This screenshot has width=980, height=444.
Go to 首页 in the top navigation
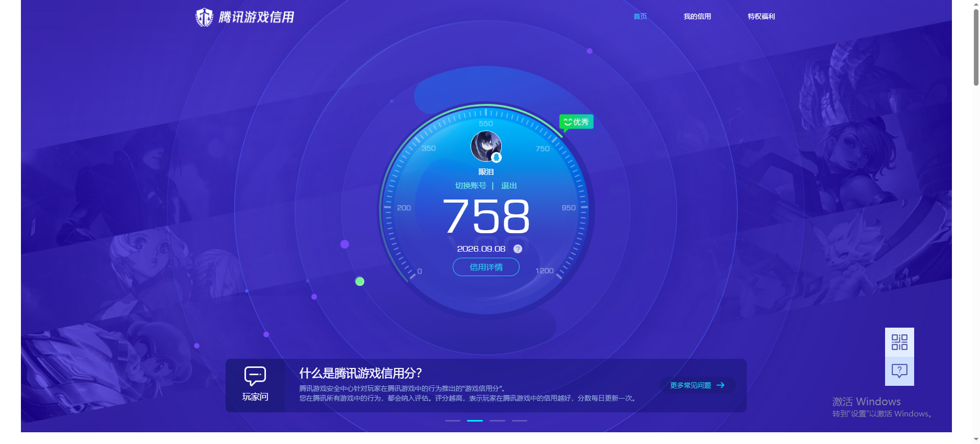(x=640, y=16)
